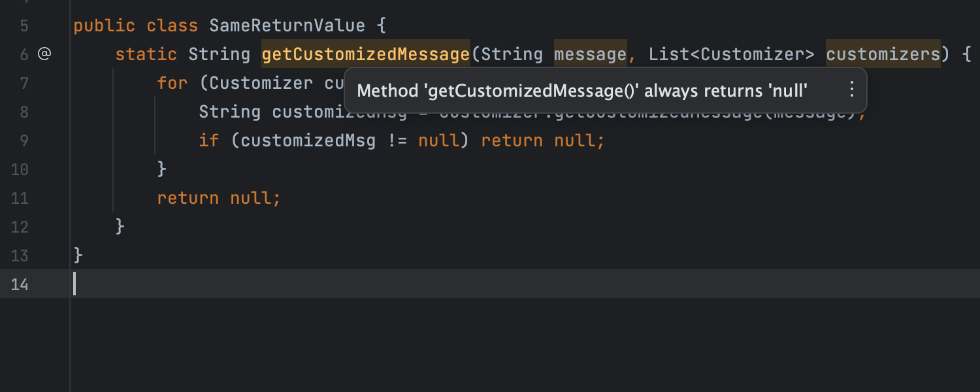Click the 'String' return type on line 6
980x392 pixels.
coord(219,54)
